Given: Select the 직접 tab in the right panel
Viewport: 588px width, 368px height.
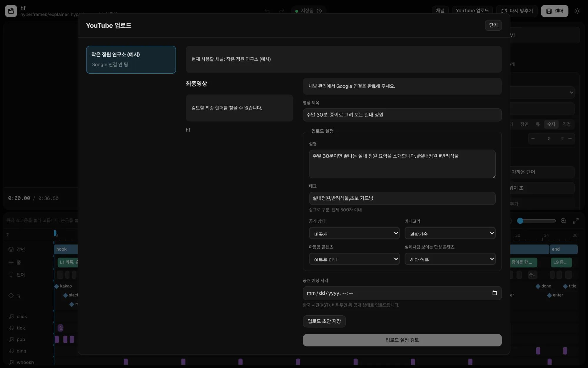Looking at the screenshot, I should (x=567, y=124).
